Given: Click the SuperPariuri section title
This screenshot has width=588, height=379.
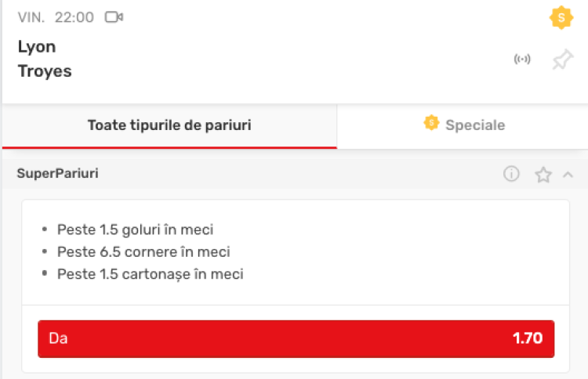Looking at the screenshot, I should [x=58, y=174].
